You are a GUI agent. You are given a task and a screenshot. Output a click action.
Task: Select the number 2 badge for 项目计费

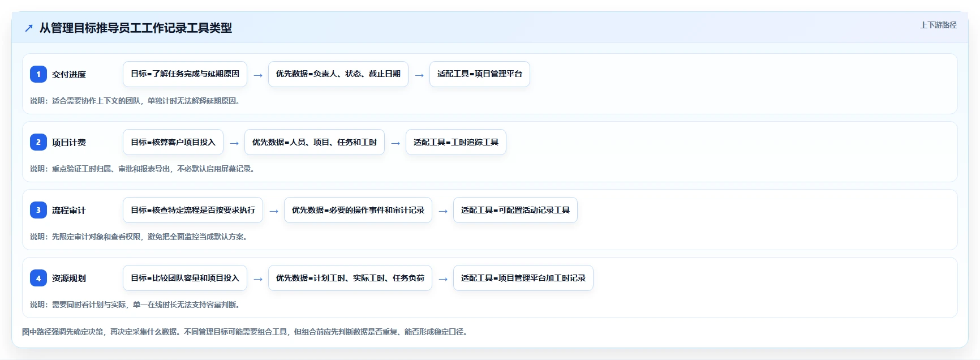38,142
